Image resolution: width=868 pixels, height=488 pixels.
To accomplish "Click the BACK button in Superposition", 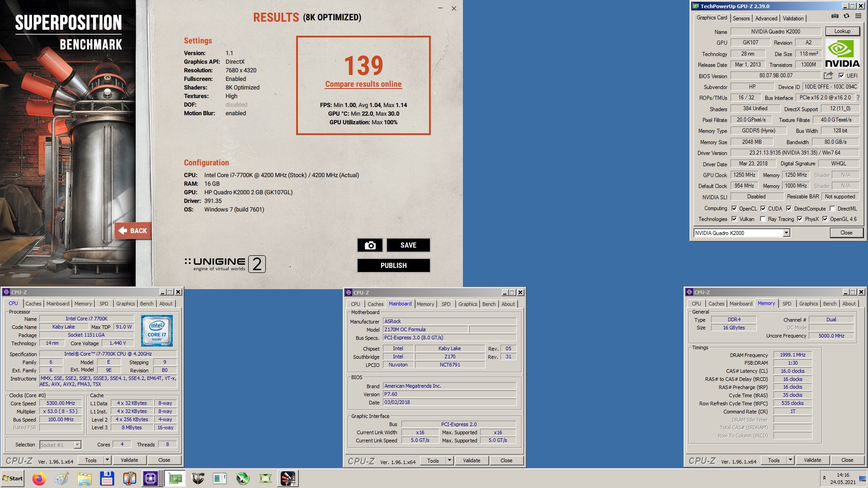I will point(133,230).
